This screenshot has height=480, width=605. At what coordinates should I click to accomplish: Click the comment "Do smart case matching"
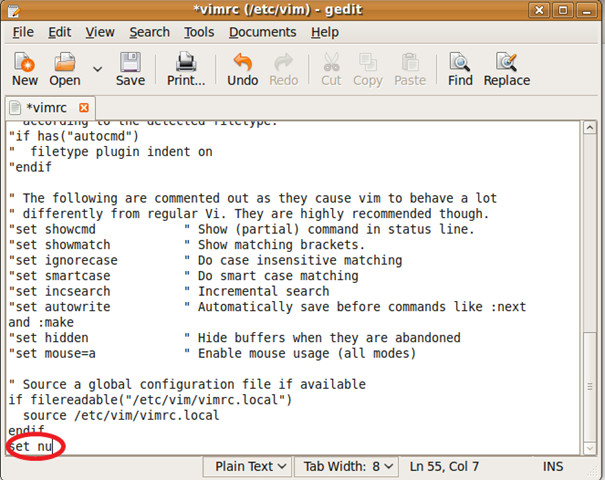click(278, 275)
